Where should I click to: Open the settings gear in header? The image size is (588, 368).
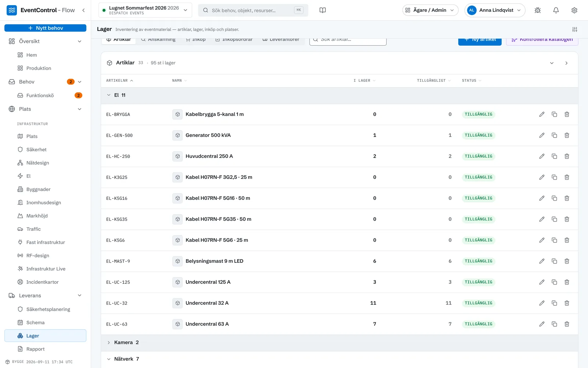[574, 10]
